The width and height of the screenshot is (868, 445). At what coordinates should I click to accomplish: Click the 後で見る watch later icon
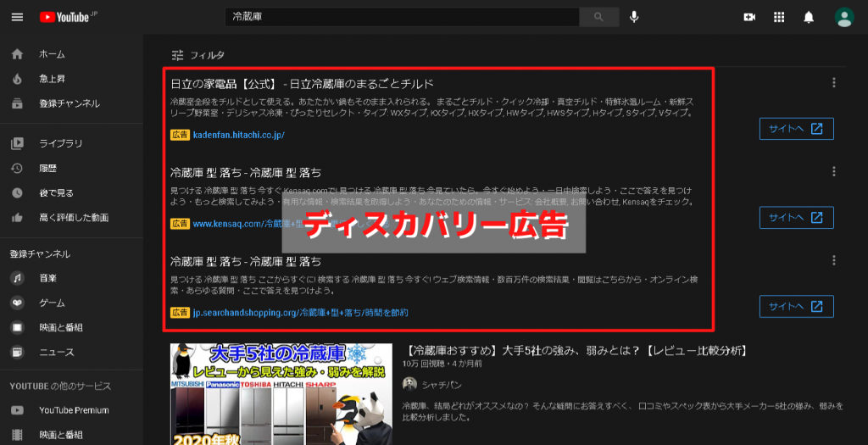17,192
